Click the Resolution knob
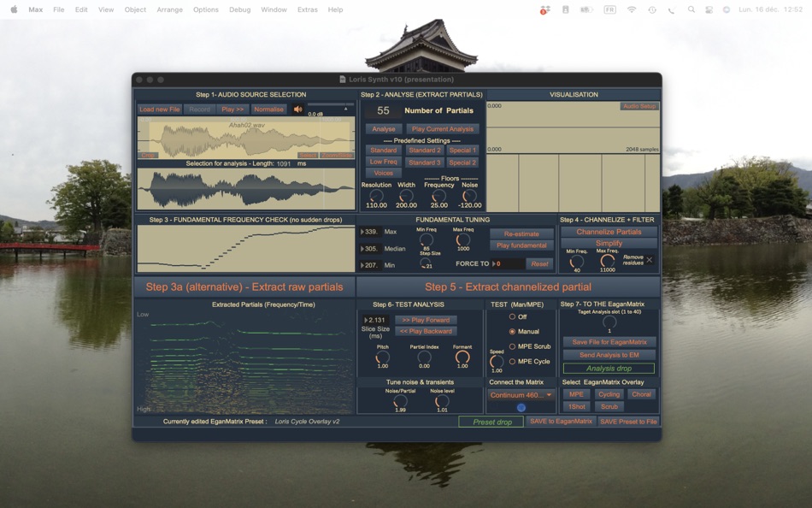812x508 pixels. pos(376,196)
